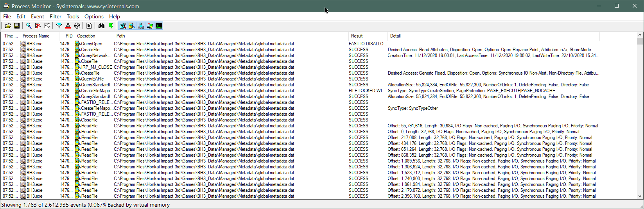The height and width of the screenshot is (209, 644).
Task: Open the Tools menu
Action: click(73, 16)
